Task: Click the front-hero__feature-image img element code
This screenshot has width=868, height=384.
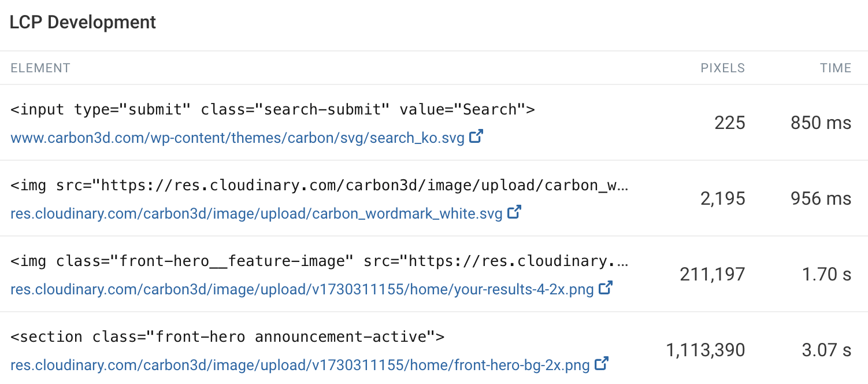Action: coord(320,261)
